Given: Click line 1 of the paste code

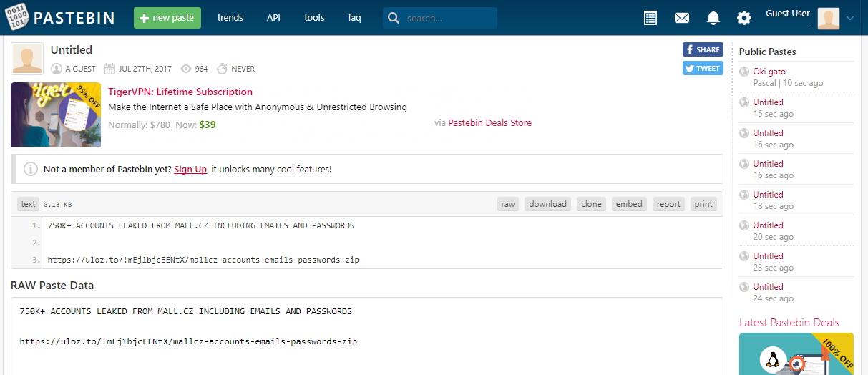Looking at the screenshot, I should click(x=201, y=225).
